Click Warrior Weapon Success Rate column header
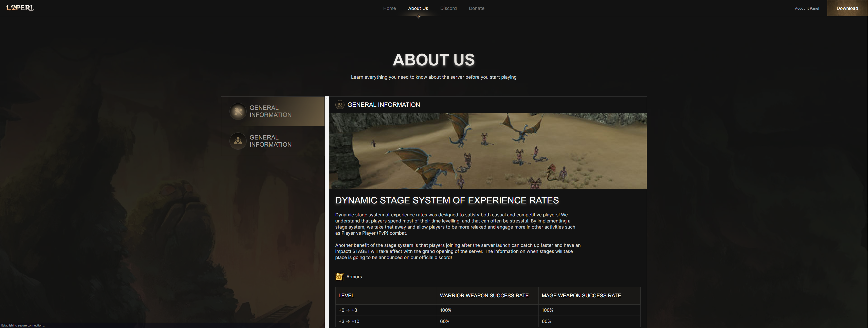868x328 pixels. coord(487,296)
